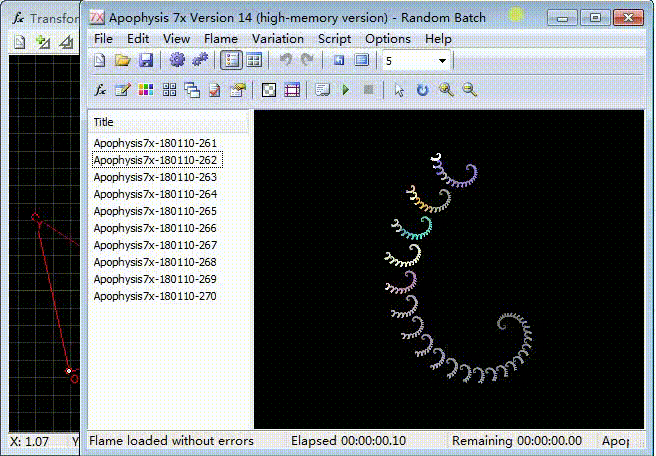The image size is (656, 456).
Task: Reset the flame location
Action: [x=339, y=60]
